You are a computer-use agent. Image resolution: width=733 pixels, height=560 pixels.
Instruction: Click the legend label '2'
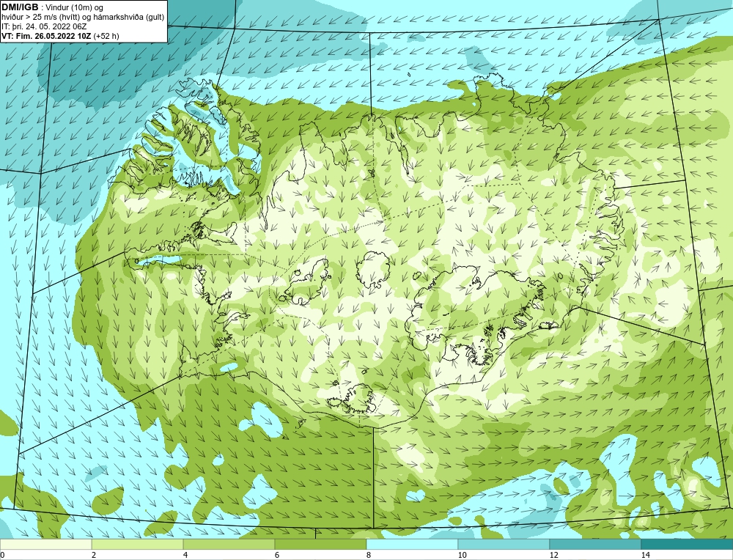(94, 555)
